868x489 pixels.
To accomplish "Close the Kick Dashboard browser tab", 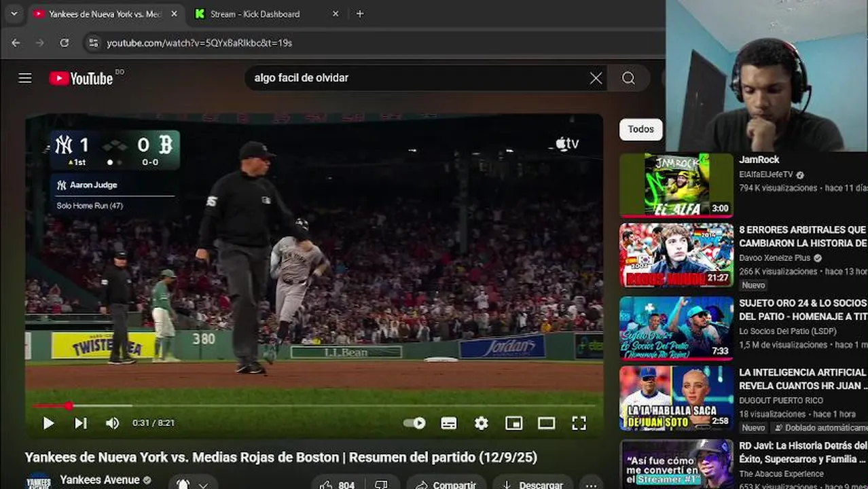I will tap(336, 14).
